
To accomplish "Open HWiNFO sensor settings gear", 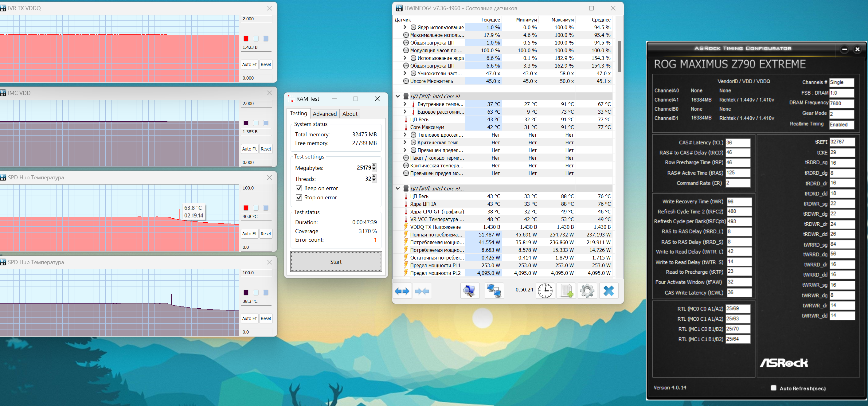I will click(x=587, y=291).
